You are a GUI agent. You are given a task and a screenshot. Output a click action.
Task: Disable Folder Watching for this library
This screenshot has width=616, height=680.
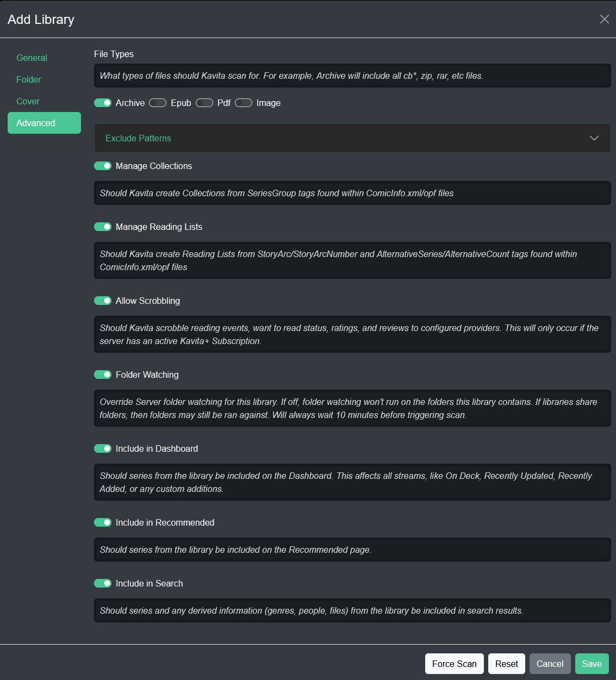click(103, 375)
